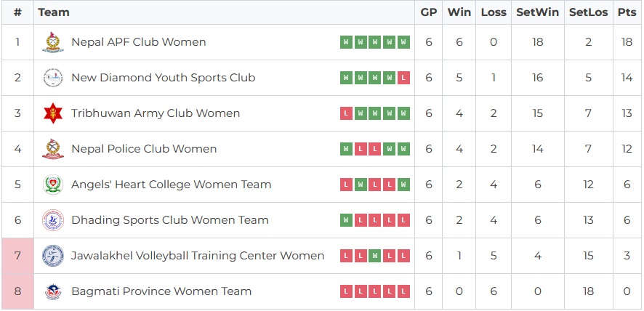Open Tribhuwan Army Club Women team link
The height and width of the screenshot is (311, 644).
(156, 113)
